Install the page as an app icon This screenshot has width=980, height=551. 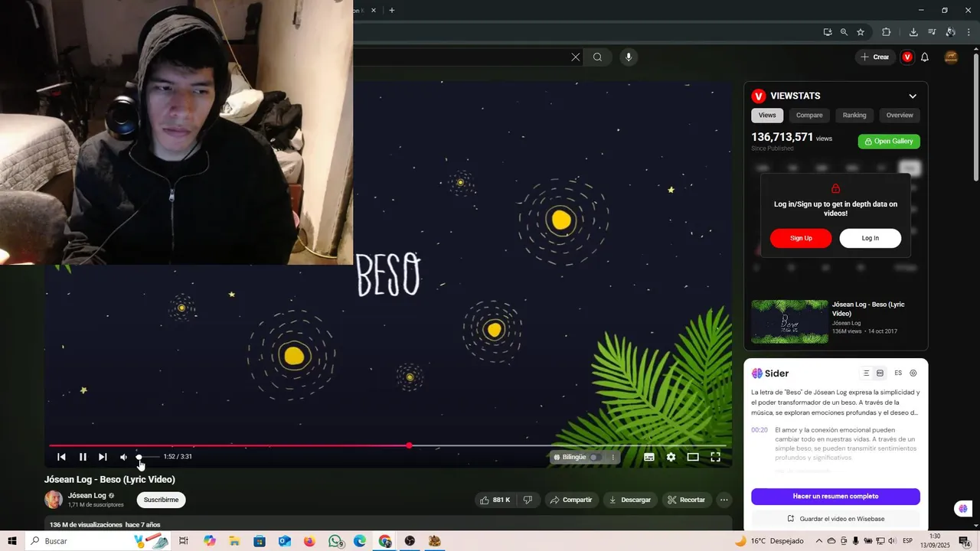click(x=828, y=32)
